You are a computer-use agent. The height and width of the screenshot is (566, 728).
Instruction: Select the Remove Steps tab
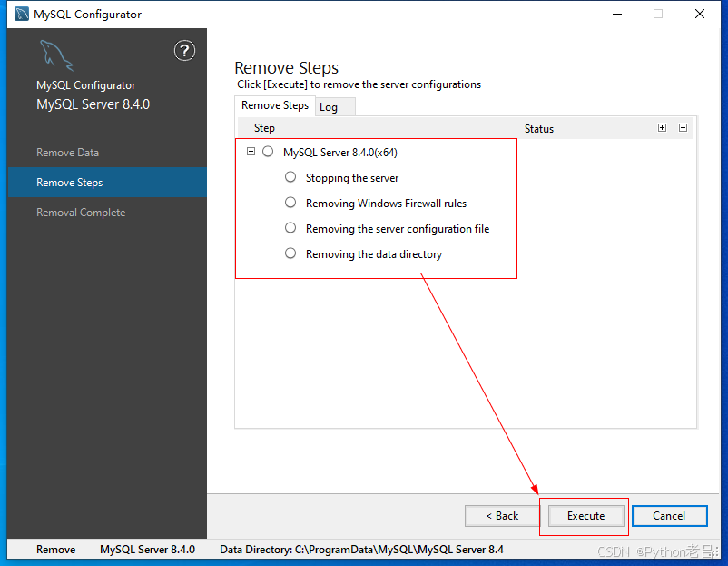click(x=275, y=105)
